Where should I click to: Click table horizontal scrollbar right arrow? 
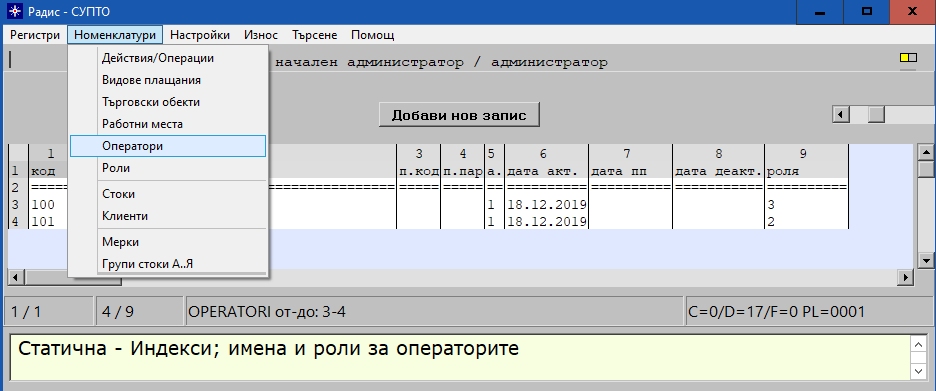tap(907, 277)
